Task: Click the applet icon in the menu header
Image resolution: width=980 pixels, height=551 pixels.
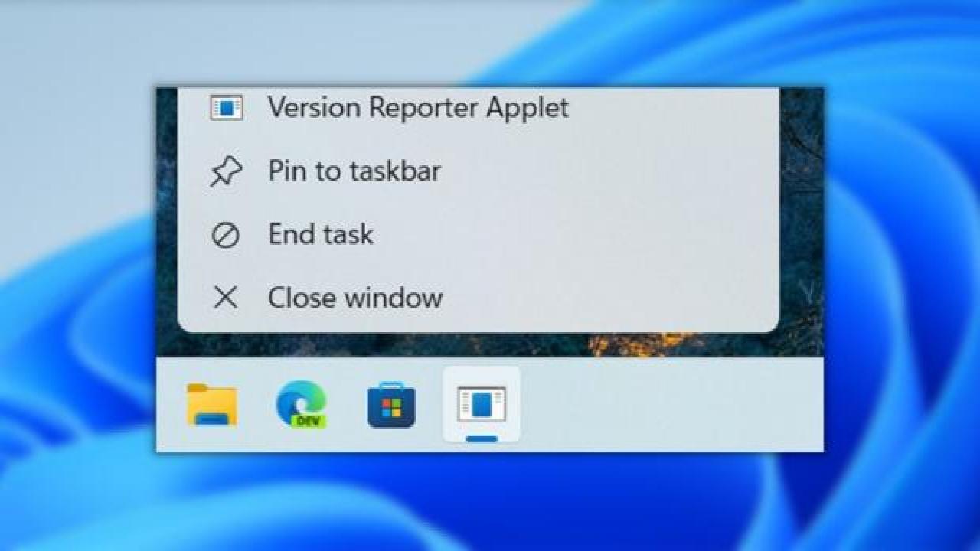Action: pos(227,108)
